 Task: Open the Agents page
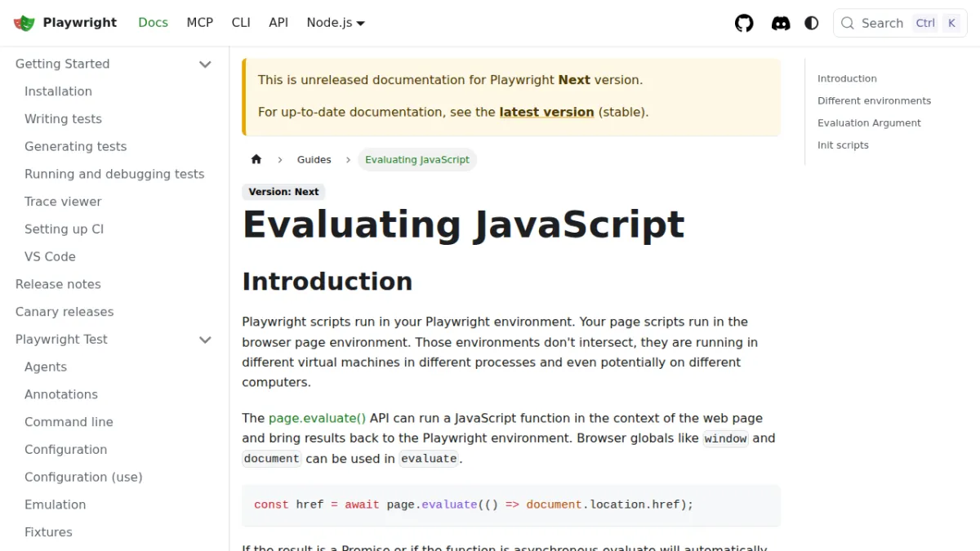[46, 367]
